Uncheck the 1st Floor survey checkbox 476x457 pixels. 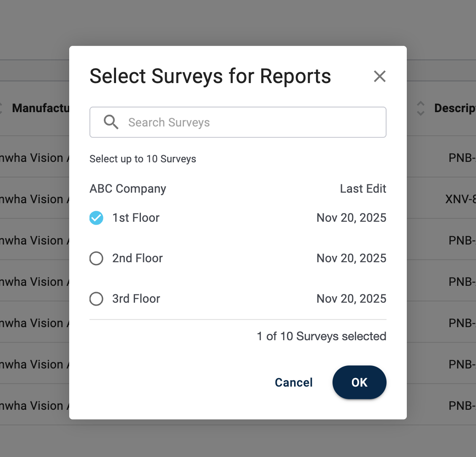(96, 218)
